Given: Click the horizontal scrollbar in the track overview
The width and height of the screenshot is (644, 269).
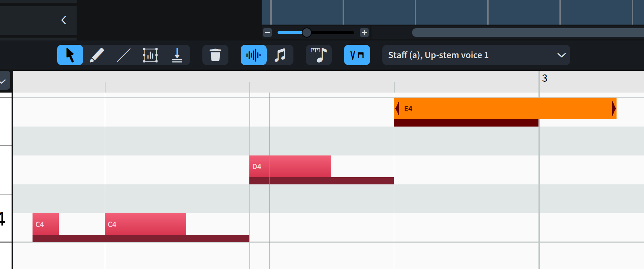Looking at the screenshot, I should pyautogui.click(x=528, y=33).
